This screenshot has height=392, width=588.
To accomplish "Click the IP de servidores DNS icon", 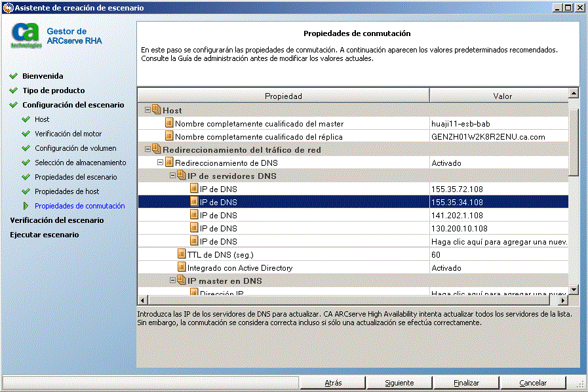I will tap(182, 176).
